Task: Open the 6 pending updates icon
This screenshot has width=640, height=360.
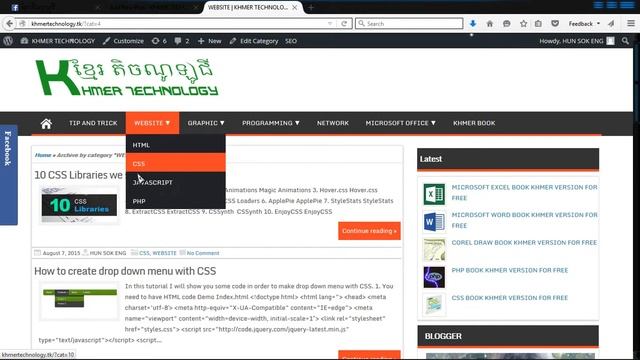Action: tap(159, 41)
